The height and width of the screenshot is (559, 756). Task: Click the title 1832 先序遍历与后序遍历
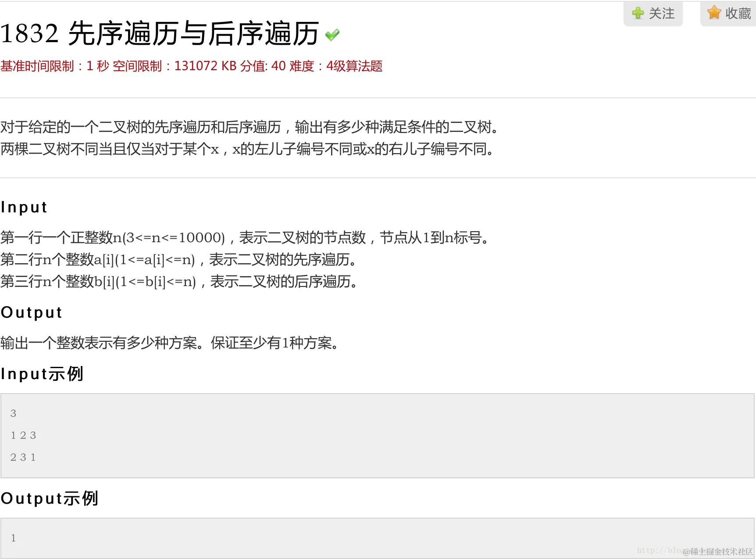(160, 33)
